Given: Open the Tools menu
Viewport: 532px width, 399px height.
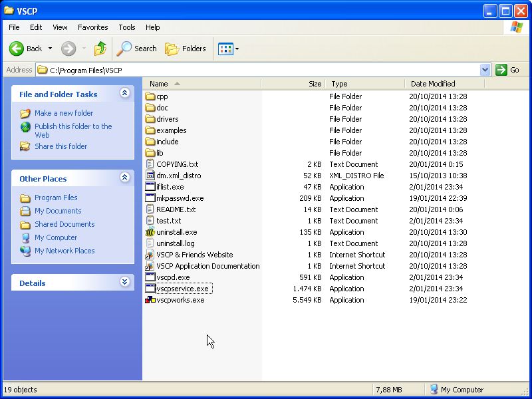Looking at the screenshot, I should coord(126,27).
